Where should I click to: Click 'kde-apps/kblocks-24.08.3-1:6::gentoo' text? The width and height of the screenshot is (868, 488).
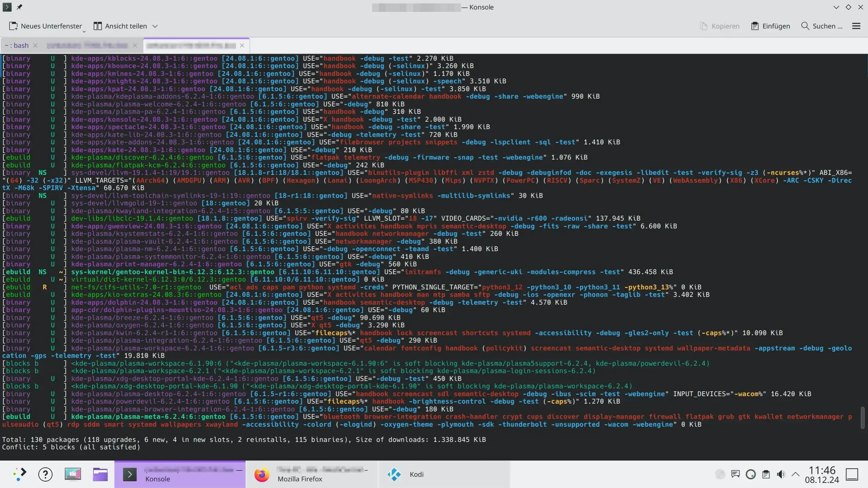pyautogui.click(x=144, y=58)
